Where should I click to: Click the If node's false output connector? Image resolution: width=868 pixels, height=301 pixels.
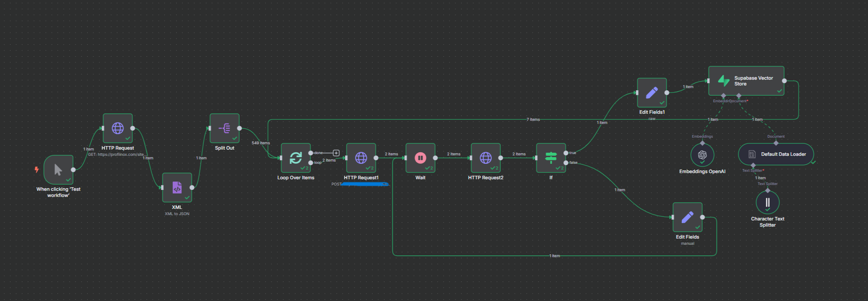[566, 163]
